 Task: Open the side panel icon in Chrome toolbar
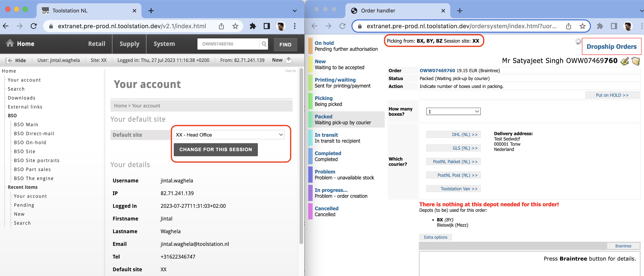(x=266, y=26)
